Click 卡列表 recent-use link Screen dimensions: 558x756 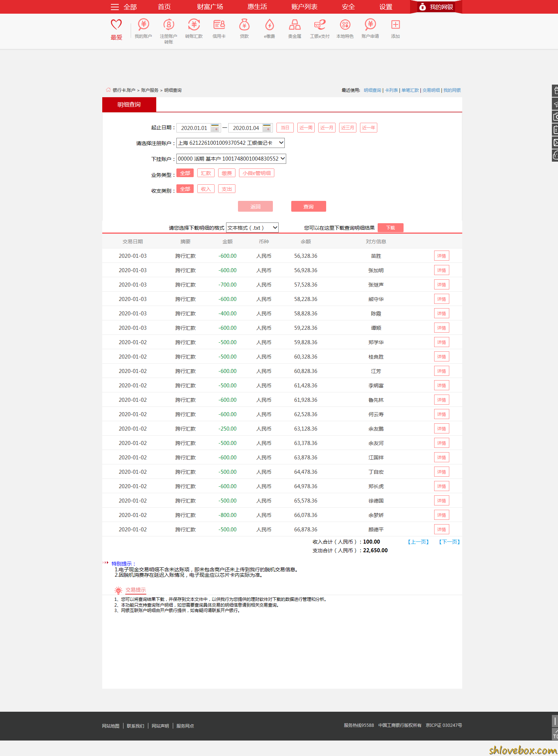coord(391,90)
